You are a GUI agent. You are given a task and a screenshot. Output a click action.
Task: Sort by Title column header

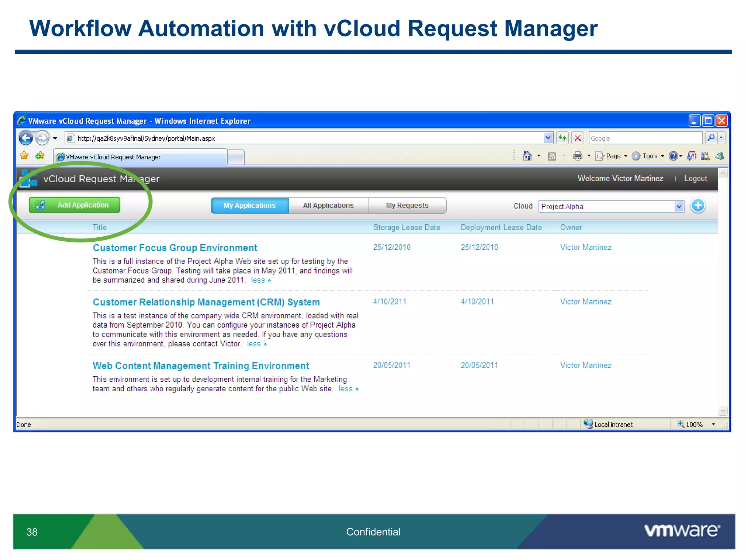[x=100, y=227]
